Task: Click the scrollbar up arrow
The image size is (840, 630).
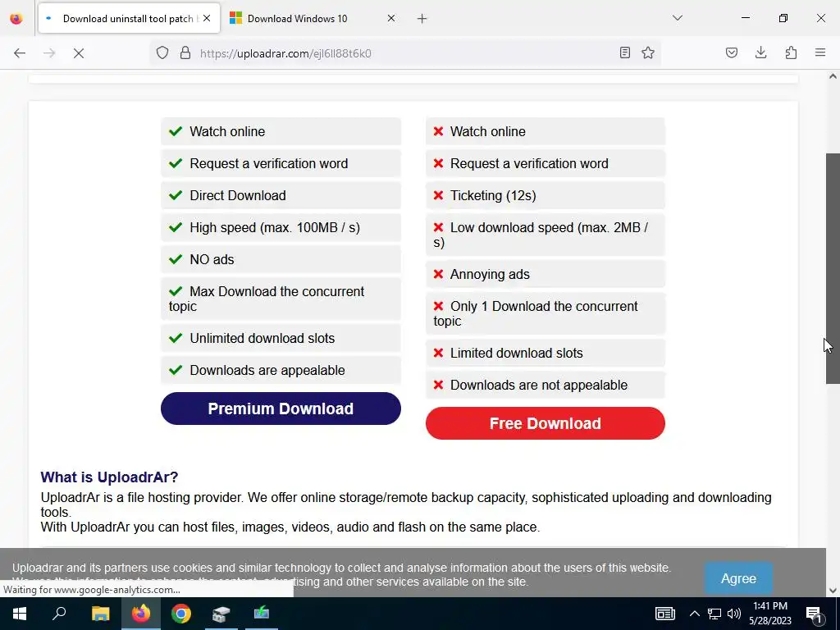Action: pos(833,76)
